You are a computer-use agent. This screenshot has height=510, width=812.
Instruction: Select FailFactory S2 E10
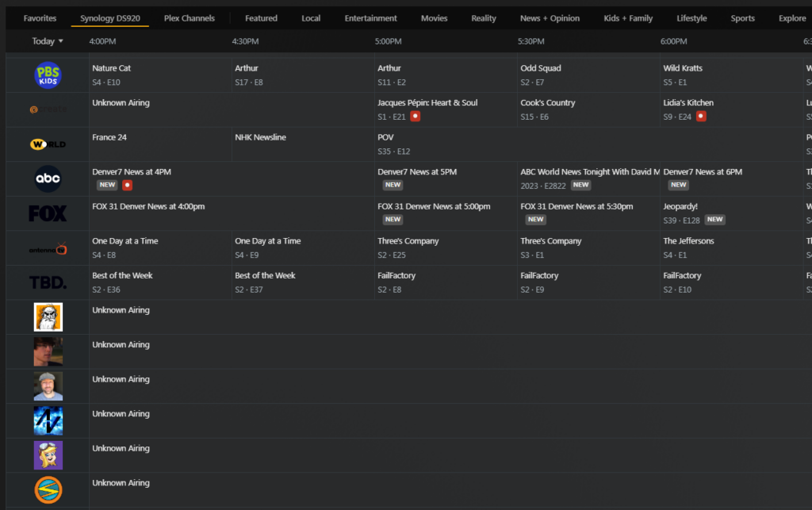(731, 282)
